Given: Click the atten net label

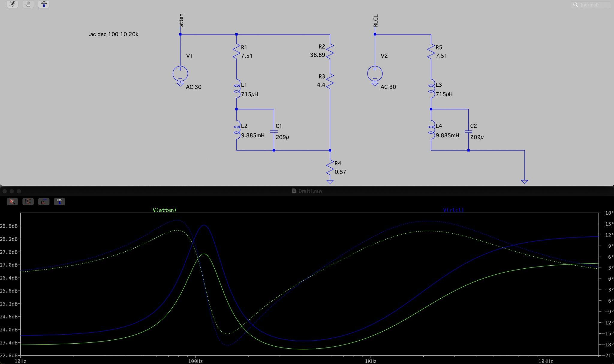Looking at the screenshot, I should (181, 20).
